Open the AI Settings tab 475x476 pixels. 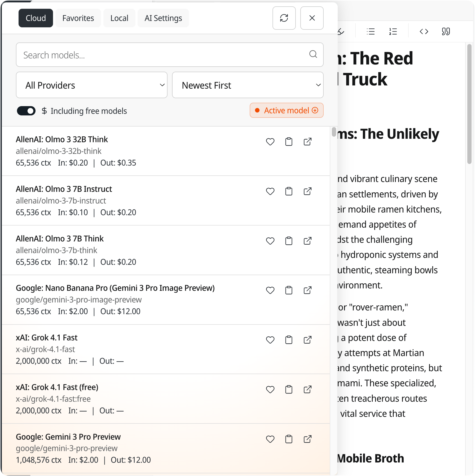(x=163, y=18)
